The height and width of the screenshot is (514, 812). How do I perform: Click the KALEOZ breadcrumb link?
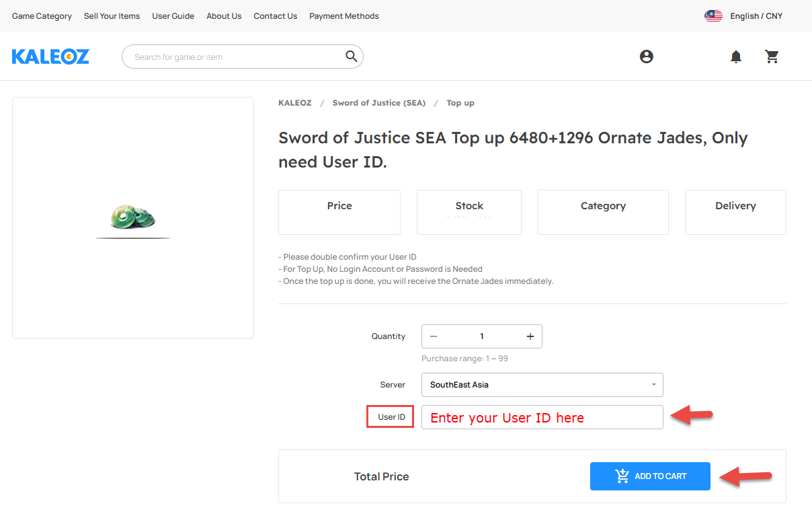coord(295,103)
